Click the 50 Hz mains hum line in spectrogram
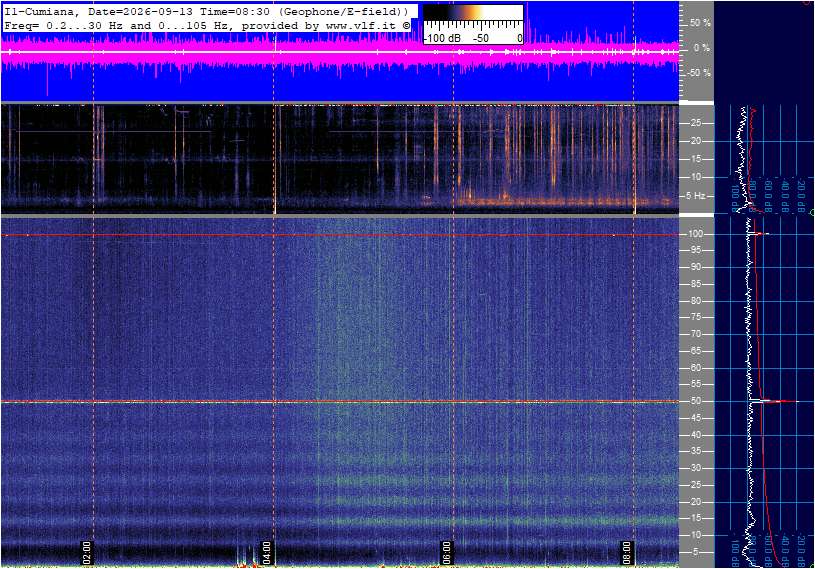The height and width of the screenshot is (569, 815). tap(339, 402)
